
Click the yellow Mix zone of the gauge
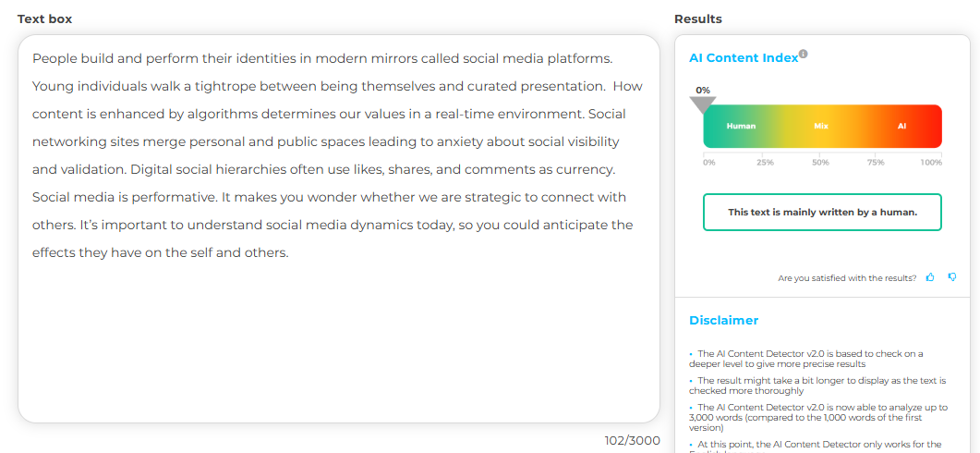pyautogui.click(x=821, y=126)
